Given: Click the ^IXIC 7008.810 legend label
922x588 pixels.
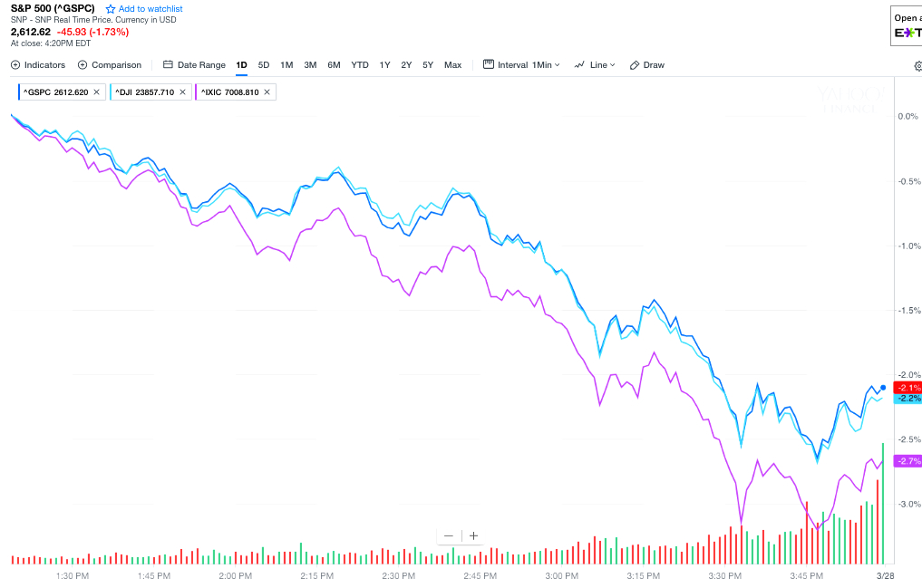Looking at the screenshot, I should 229,92.
